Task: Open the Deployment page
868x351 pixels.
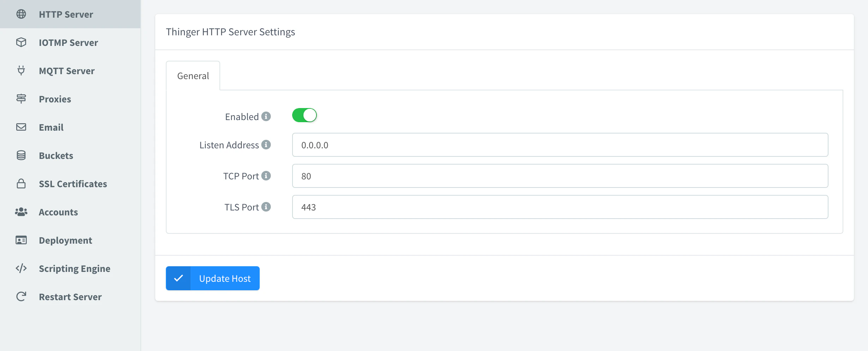Action: pos(70,240)
